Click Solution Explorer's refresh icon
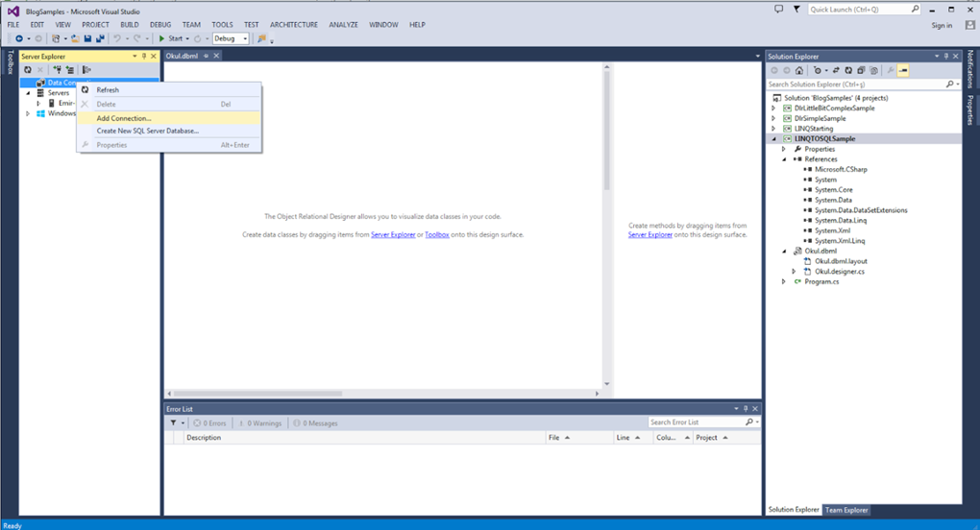This screenshot has width=980, height=530. pos(848,70)
